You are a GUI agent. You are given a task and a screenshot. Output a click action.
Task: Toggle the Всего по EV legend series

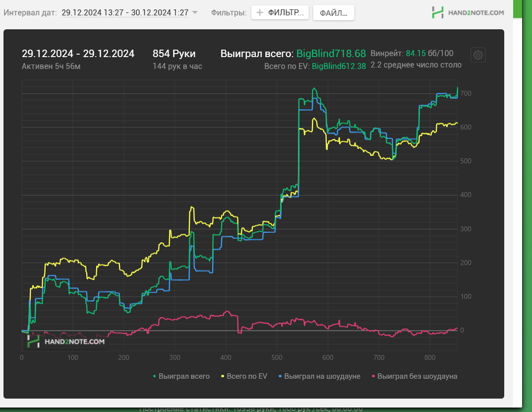click(x=244, y=376)
